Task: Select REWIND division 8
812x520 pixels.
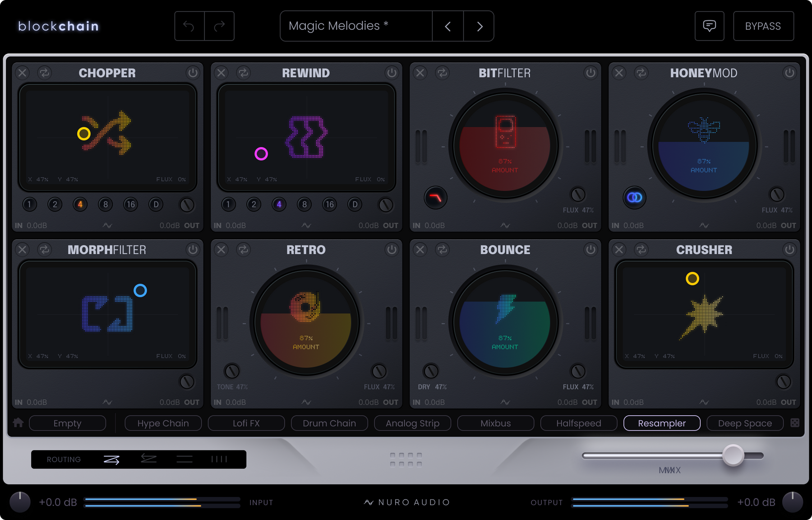Action: (304, 204)
